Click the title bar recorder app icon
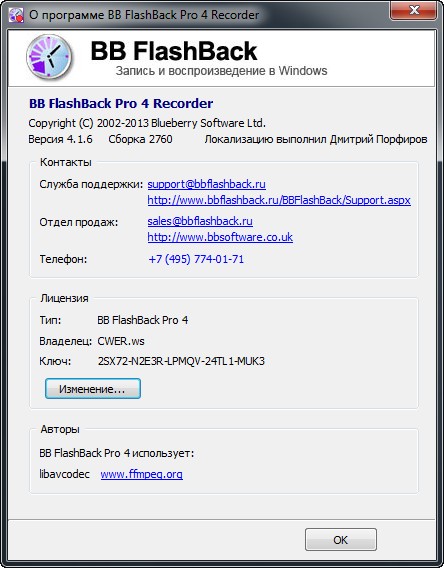This screenshot has height=568, width=444. (x=16, y=15)
